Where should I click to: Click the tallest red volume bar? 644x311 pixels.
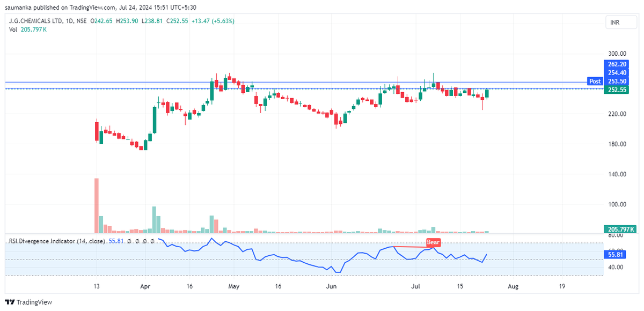click(x=97, y=205)
